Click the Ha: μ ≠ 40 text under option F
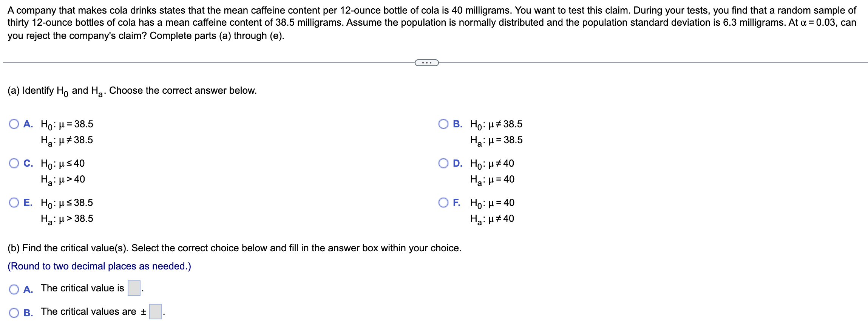 coord(492,219)
